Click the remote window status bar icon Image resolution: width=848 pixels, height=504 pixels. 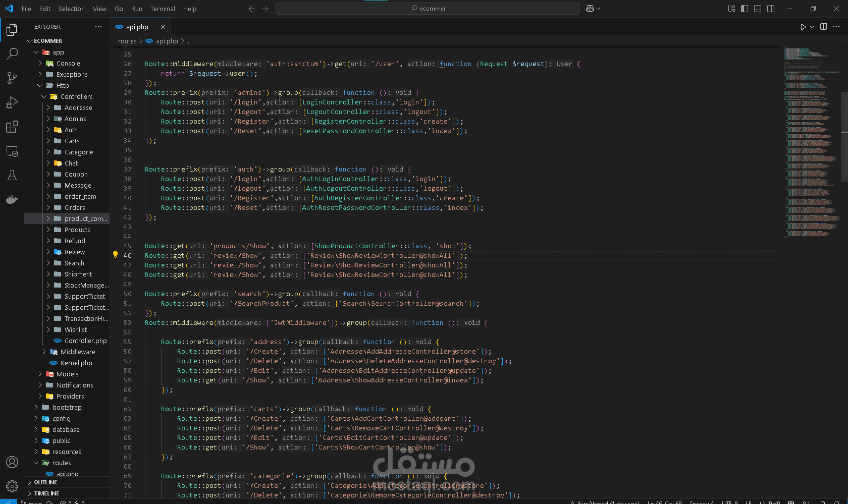coord(8,502)
